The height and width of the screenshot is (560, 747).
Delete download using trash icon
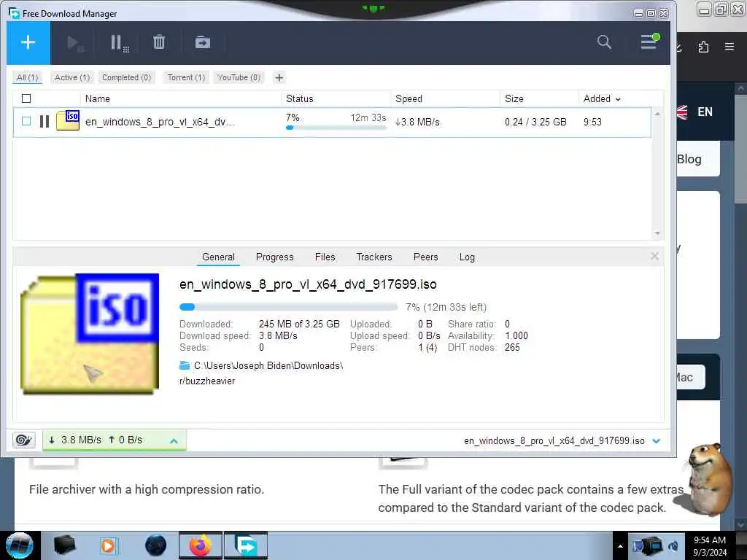158,42
